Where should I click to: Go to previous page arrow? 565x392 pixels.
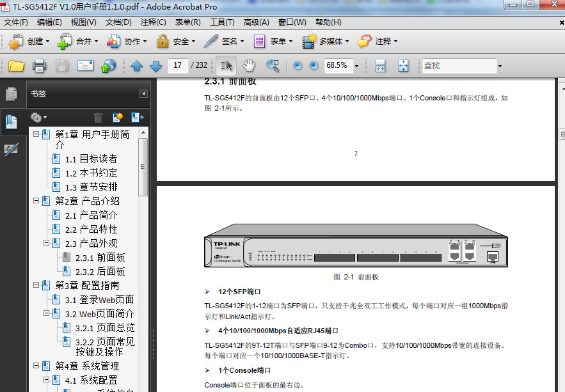point(136,66)
